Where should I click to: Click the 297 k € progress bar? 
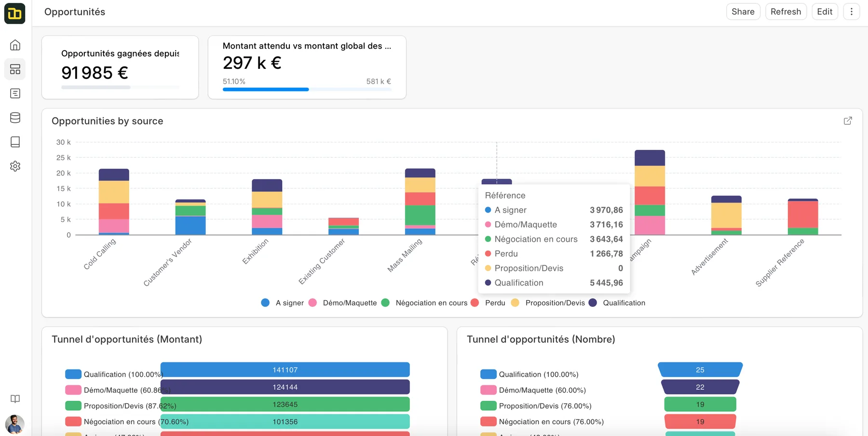[307, 90]
